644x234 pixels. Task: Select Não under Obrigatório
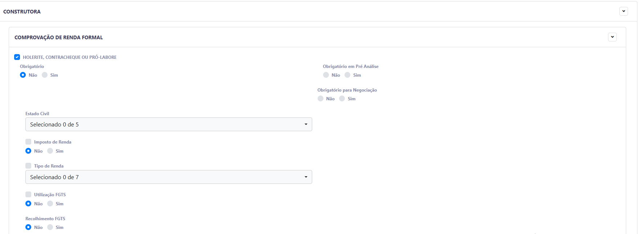[23, 75]
